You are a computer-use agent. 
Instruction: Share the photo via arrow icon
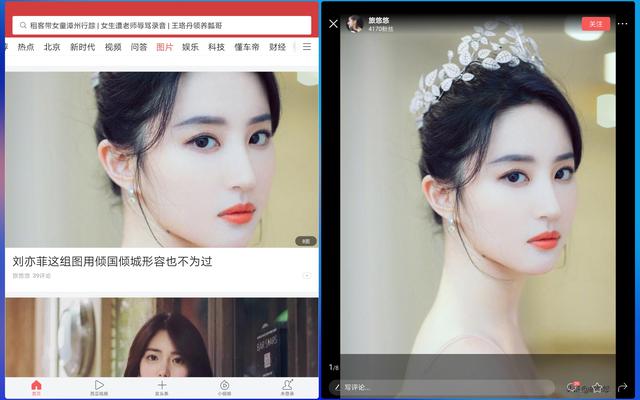pyautogui.click(x=622, y=387)
